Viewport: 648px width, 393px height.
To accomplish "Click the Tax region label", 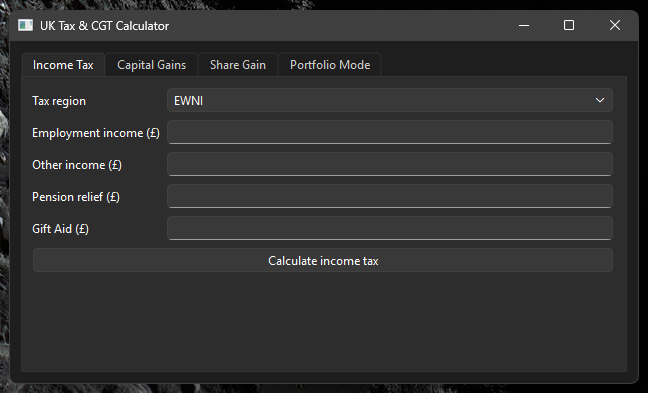I will [x=59, y=101].
